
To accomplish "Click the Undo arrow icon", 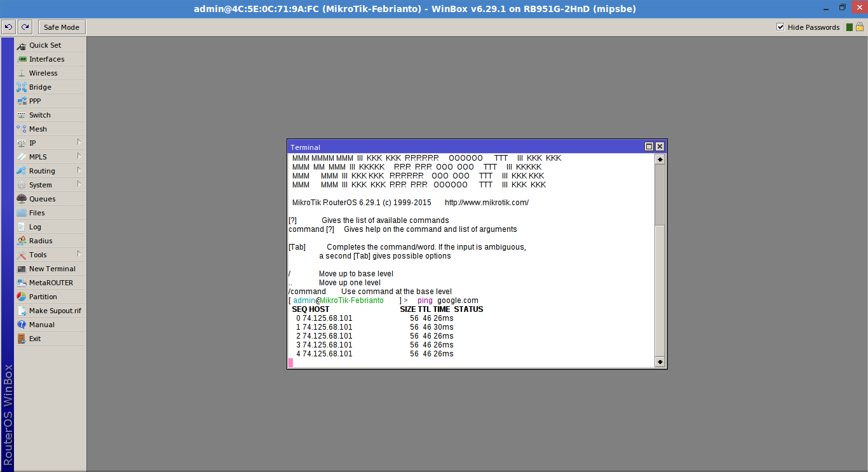I will pos(8,27).
